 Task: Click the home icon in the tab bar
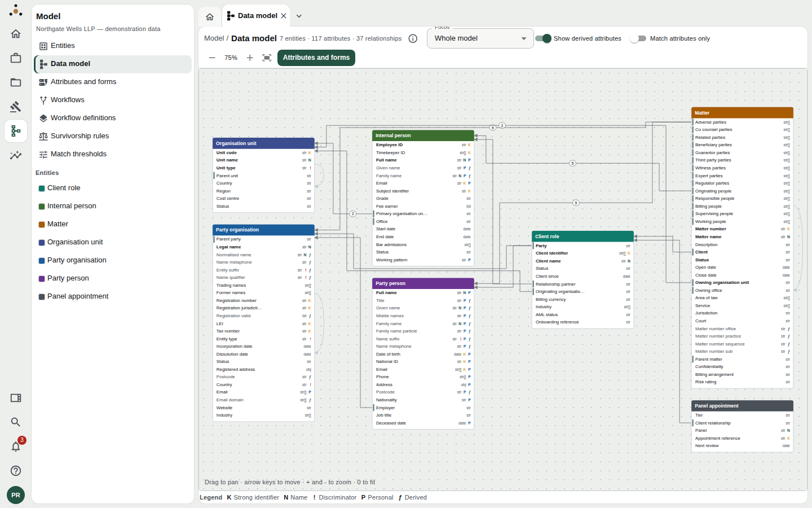point(210,16)
